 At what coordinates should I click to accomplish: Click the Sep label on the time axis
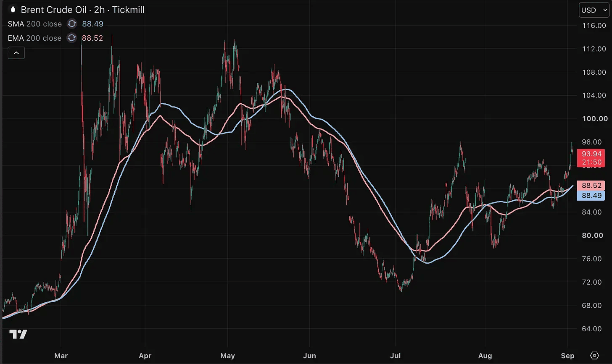click(567, 356)
